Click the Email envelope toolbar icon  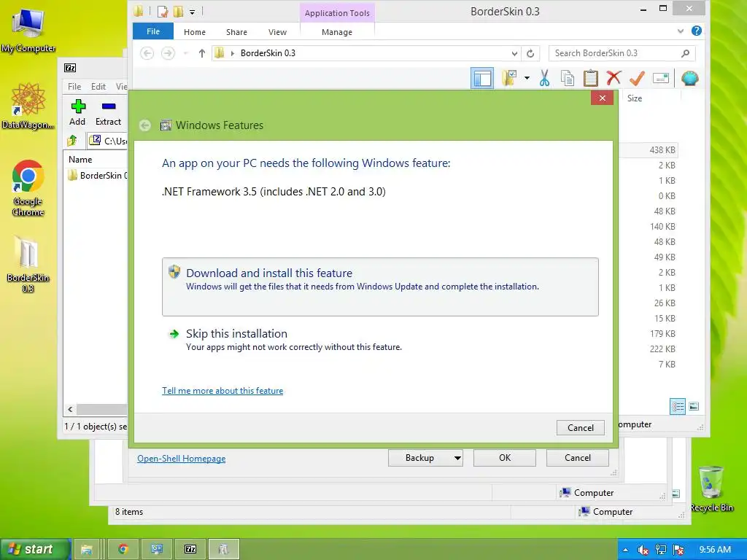pos(661,78)
